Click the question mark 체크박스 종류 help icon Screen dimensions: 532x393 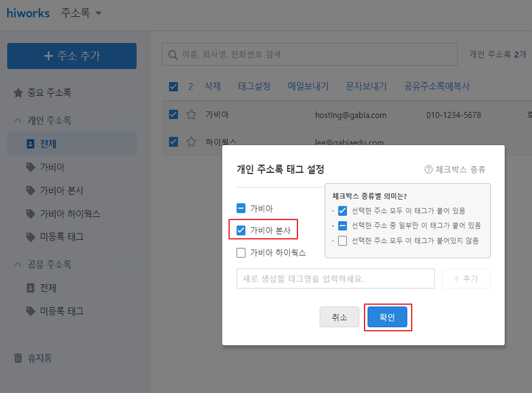(x=429, y=170)
